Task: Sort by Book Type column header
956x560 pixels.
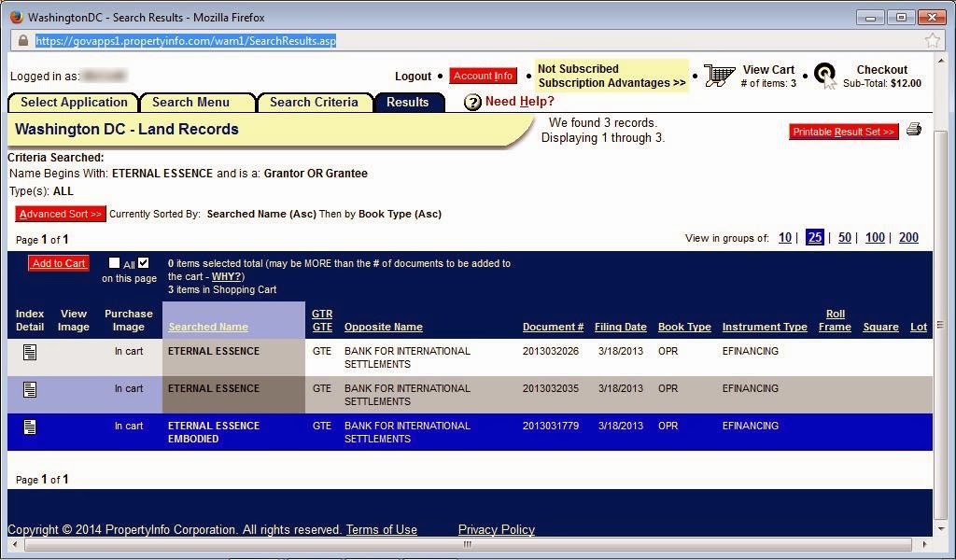Action: pyautogui.click(x=684, y=328)
